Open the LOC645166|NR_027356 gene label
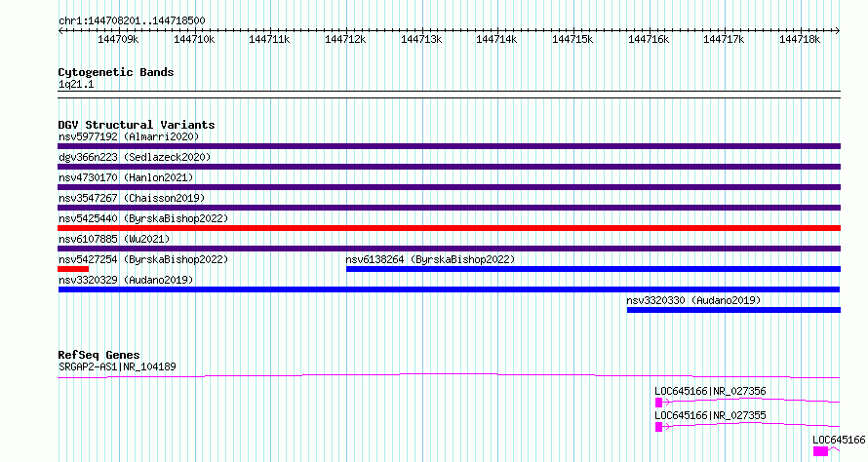Screen dimensions: 868x462 pos(710,391)
